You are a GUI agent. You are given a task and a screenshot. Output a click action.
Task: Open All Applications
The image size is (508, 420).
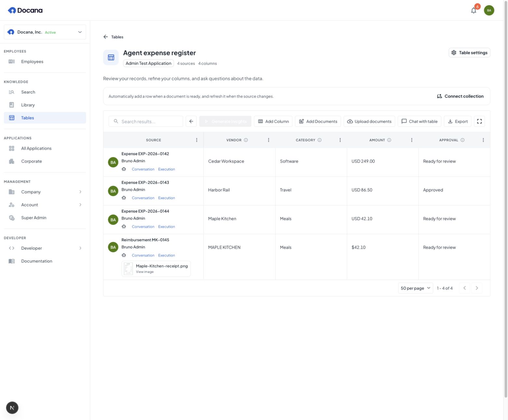[x=45, y=148]
